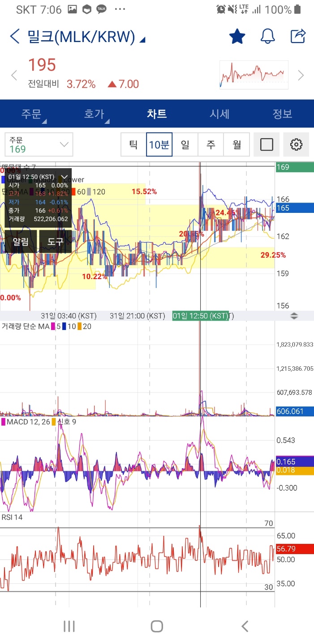Select the 56.79 RSI value tag
The height and width of the screenshot is (644, 314).
coord(295,549)
